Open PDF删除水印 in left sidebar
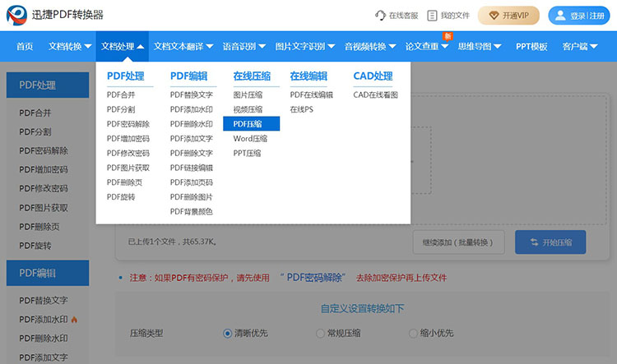The image size is (617, 364). point(44,338)
